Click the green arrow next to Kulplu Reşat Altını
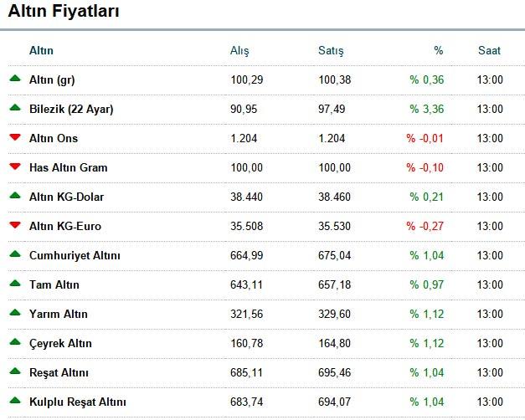Viewport: 525px width, 420px height. pyautogui.click(x=15, y=400)
